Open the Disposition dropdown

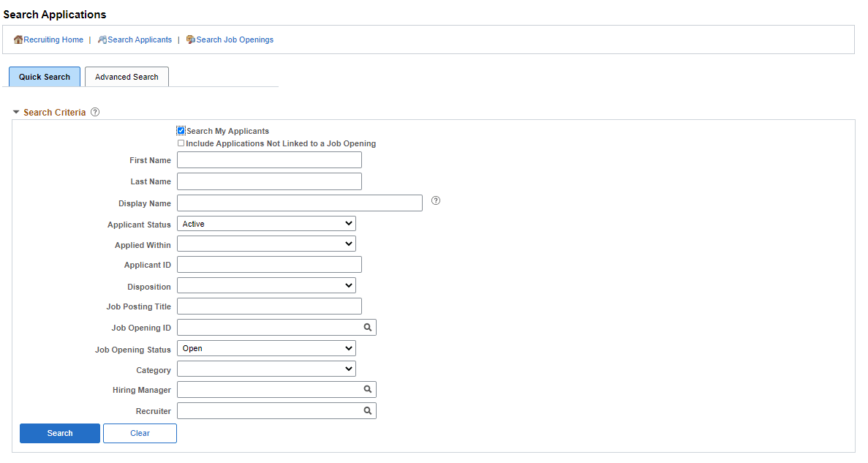pyautogui.click(x=266, y=286)
